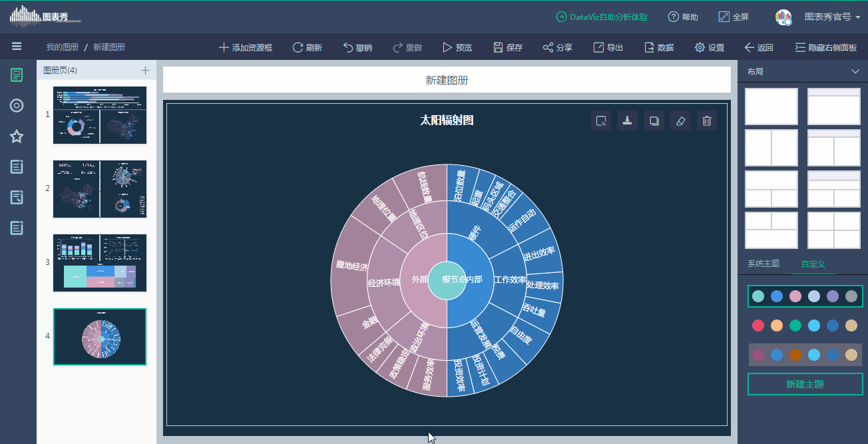
Task: Select the star favorites icon in sidebar
Action: tap(17, 136)
